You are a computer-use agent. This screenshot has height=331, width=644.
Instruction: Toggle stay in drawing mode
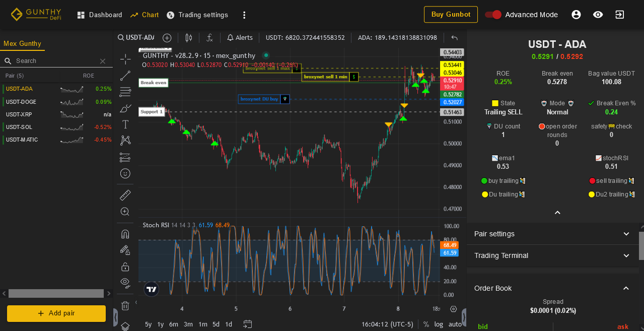pos(125,250)
